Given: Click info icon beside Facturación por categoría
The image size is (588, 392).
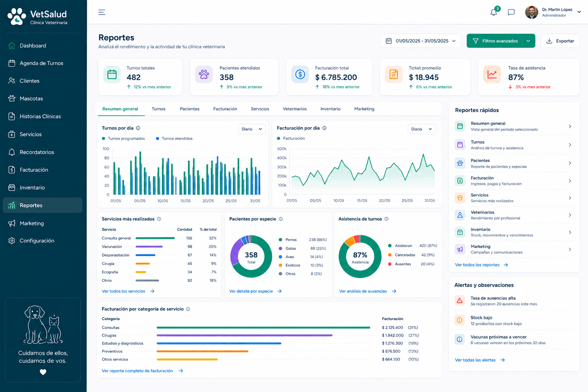Looking at the screenshot, I should pyautogui.click(x=188, y=309).
